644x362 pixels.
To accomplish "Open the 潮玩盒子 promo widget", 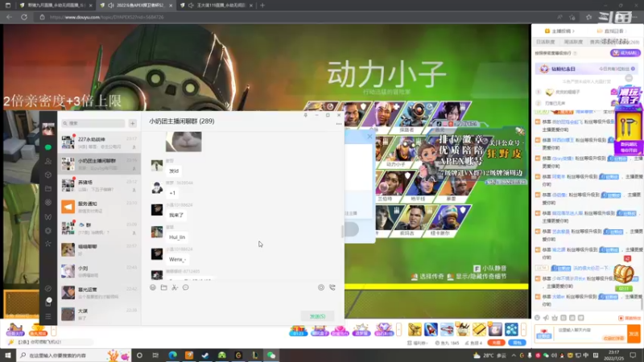I will point(628,120).
